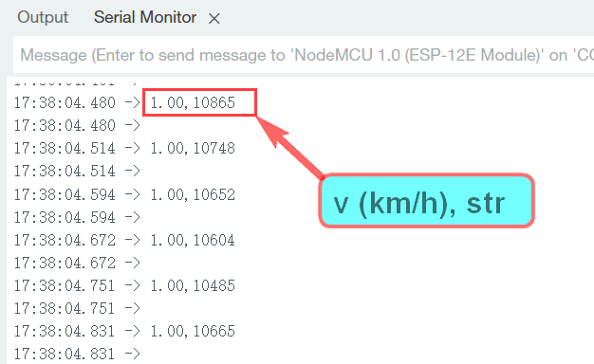Screen dimensions: 594x364
Task: Select the 1.00,10604 reading line
Action: point(124,240)
